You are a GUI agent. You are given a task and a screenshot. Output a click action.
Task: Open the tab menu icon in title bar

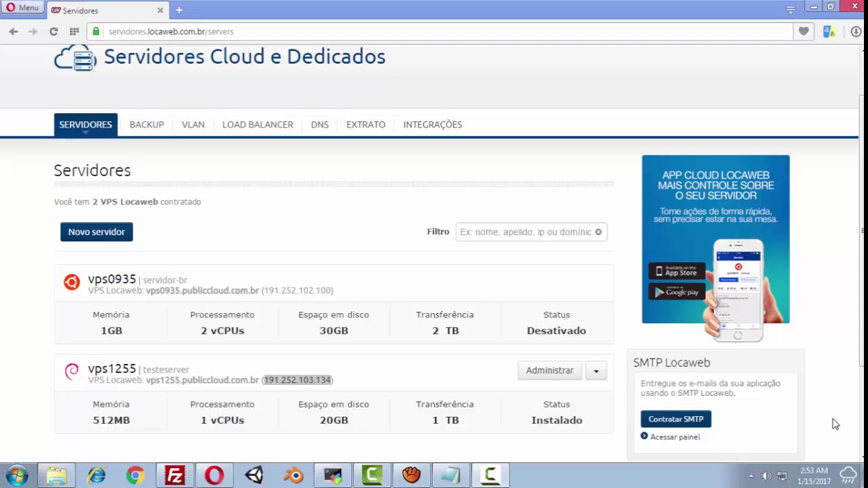790,9
